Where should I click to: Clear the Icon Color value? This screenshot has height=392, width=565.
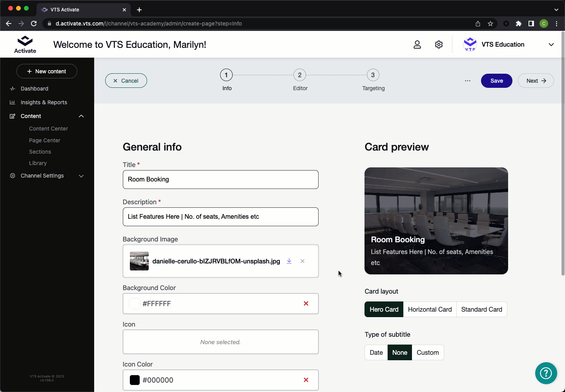click(x=306, y=380)
